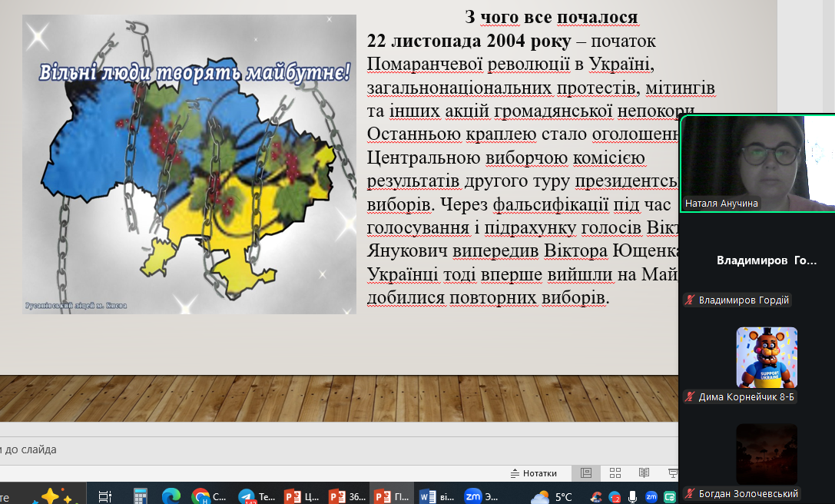Screen dimensions: 835x504
Task: Open Zoom window from the taskbar
Action: pos(482,496)
